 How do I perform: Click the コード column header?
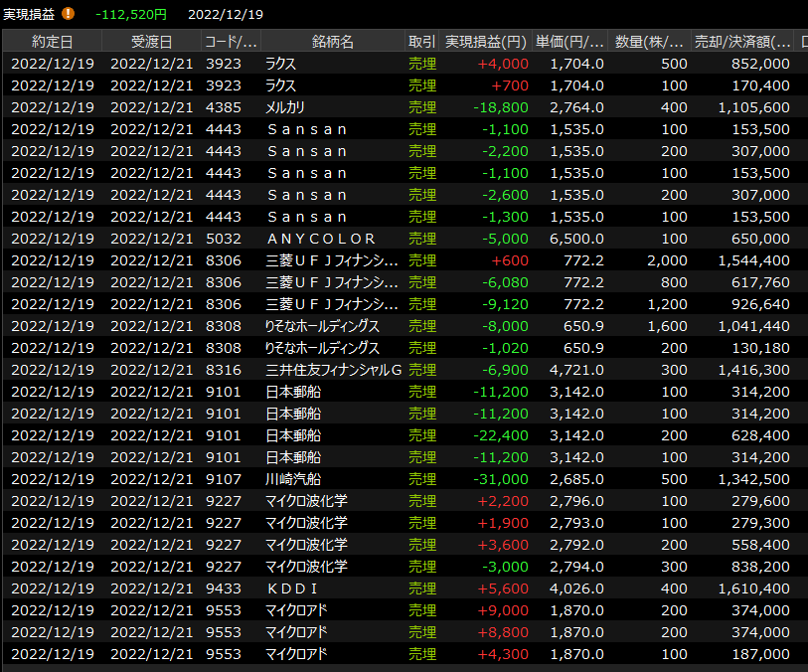tap(231, 41)
